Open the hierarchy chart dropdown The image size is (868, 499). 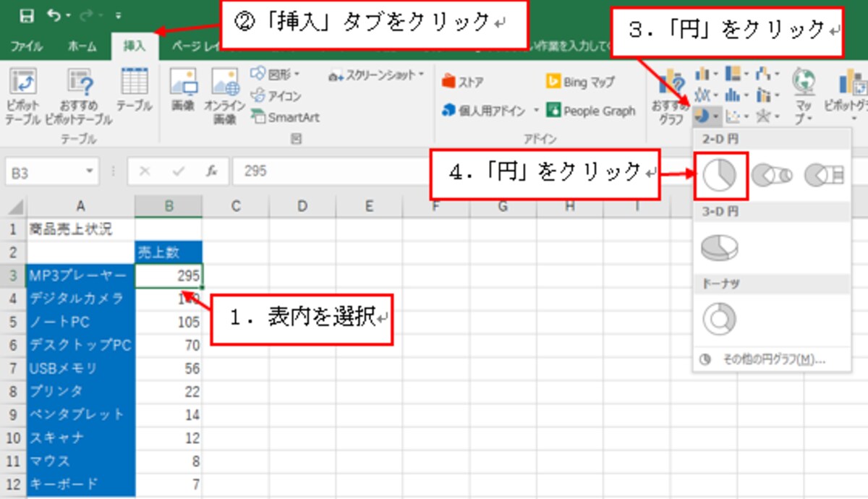(x=737, y=74)
